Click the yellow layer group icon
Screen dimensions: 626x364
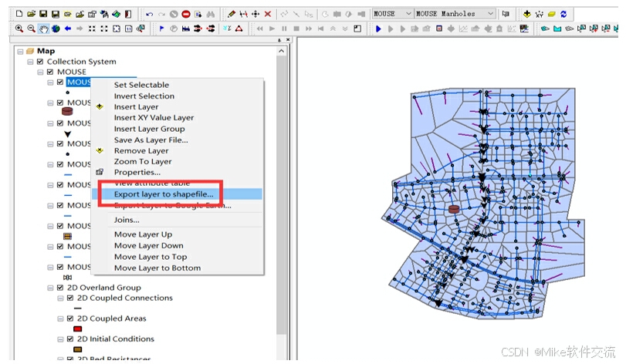(x=551, y=15)
